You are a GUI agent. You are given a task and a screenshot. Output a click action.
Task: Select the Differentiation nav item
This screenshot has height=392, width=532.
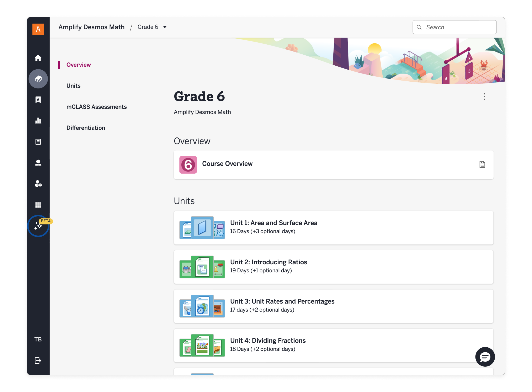[x=86, y=128]
